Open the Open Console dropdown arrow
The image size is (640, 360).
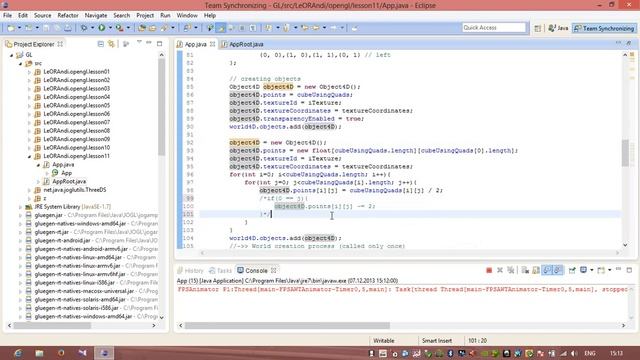(609, 270)
